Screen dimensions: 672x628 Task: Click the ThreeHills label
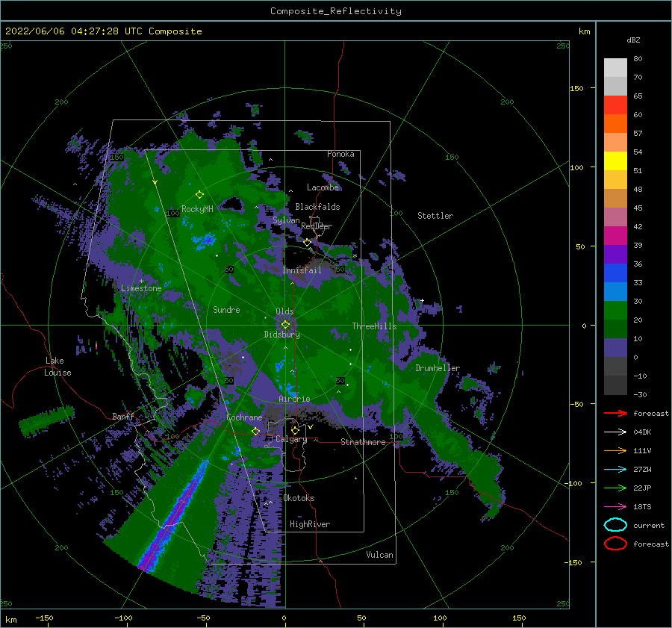pyautogui.click(x=374, y=326)
